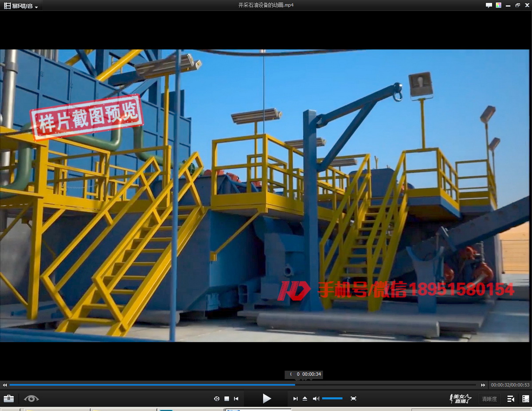This screenshot has width=532, height=411.
Task: Adjust the volume slider
Action: click(x=332, y=399)
